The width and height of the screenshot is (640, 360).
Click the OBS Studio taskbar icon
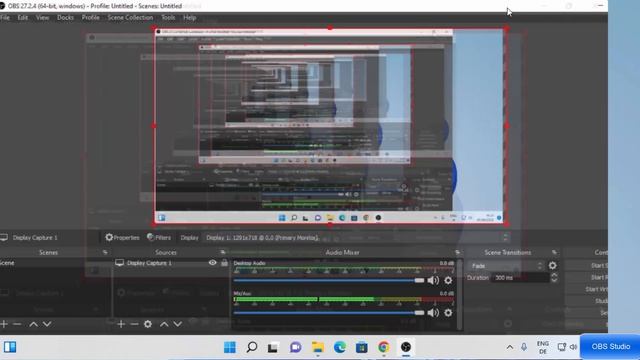(406, 347)
